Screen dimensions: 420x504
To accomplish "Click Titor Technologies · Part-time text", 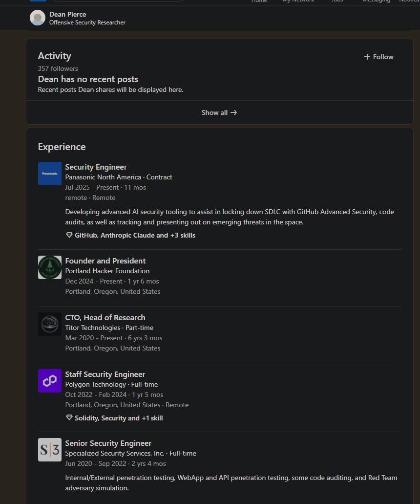I will point(109,328).
